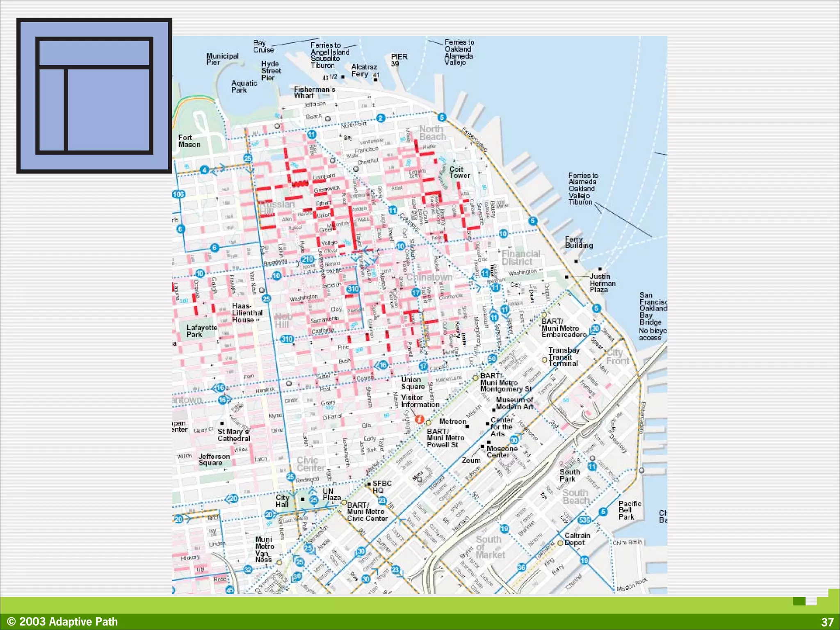The height and width of the screenshot is (630, 840).
Task: Click the route 4 marker near Fort Mason
Action: click(204, 170)
